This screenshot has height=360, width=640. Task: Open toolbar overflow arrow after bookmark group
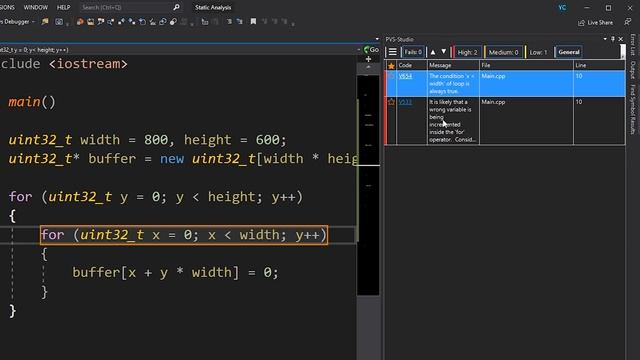click(x=293, y=24)
